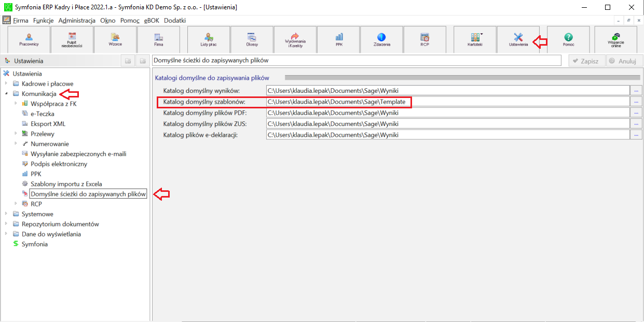Select Symfonia tree item
The width and height of the screenshot is (644, 322).
click(34, 244)
